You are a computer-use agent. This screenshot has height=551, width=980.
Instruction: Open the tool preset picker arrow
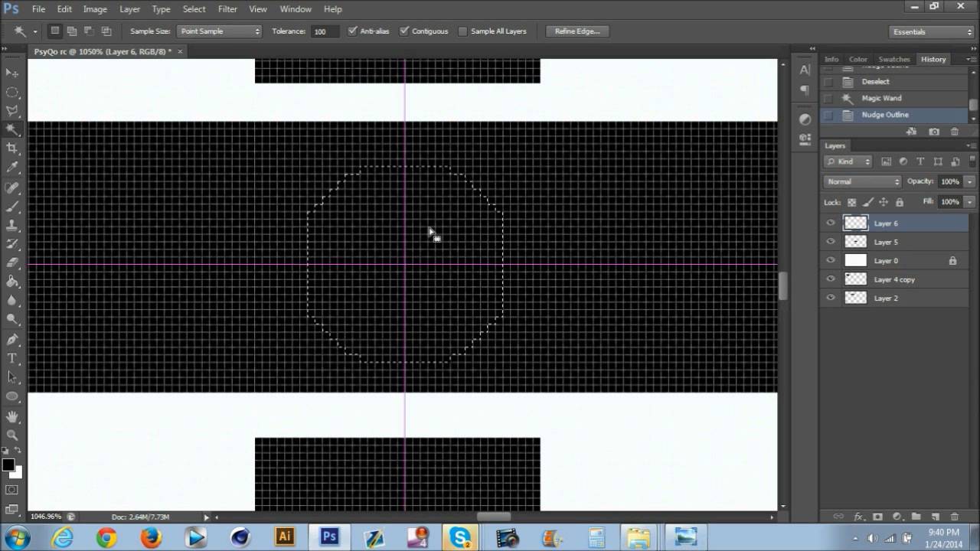[34, 32]
